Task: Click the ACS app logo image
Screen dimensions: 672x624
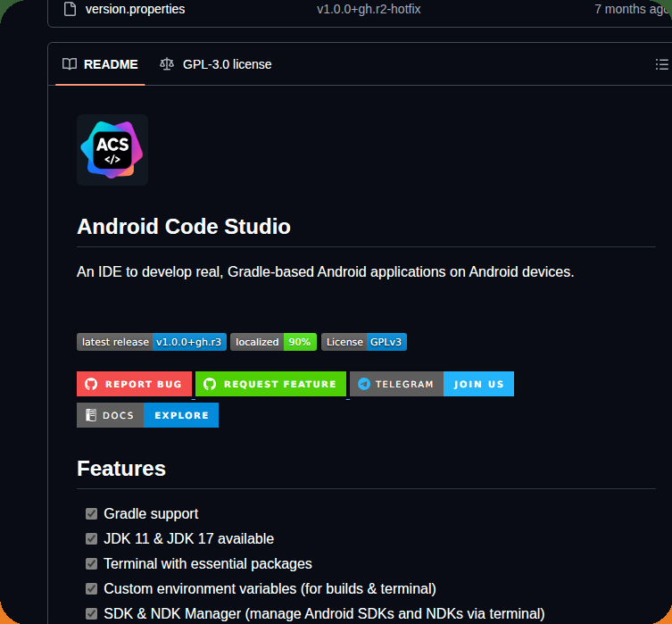Action: (x=112, y=150)
